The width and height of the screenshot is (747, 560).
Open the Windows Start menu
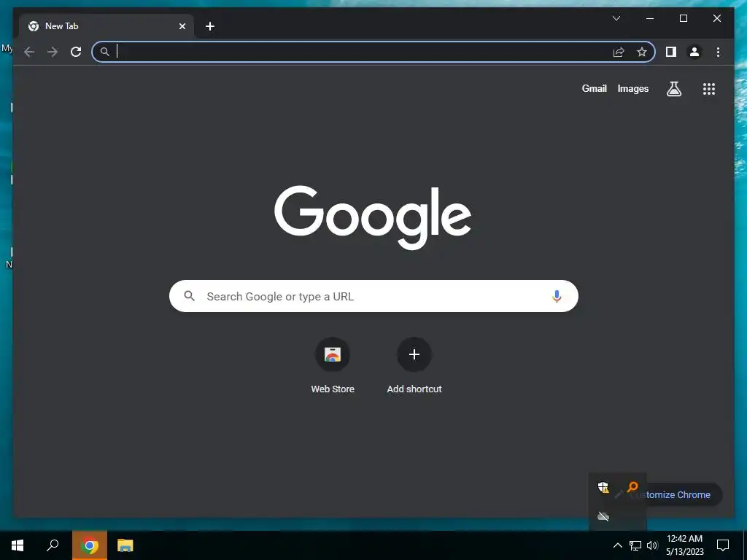tap(18, 545)
